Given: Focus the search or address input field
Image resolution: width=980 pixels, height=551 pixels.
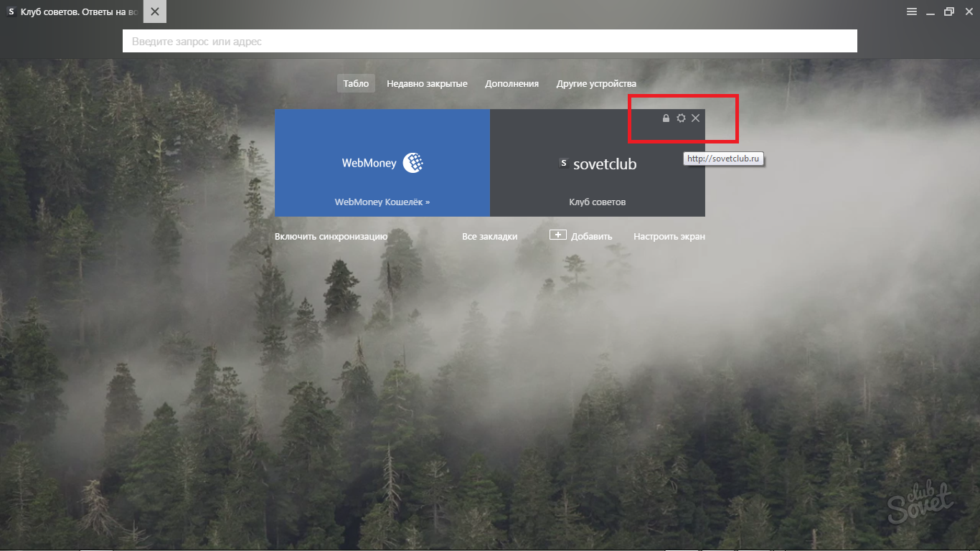Looking at the screenshot, I should tap(490, 42).
